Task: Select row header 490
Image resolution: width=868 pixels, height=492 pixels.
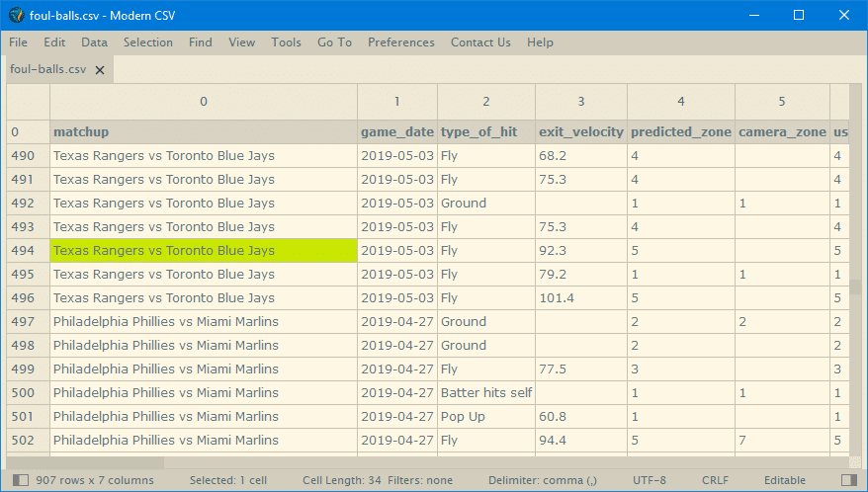Action: click(x=29, y=156)
